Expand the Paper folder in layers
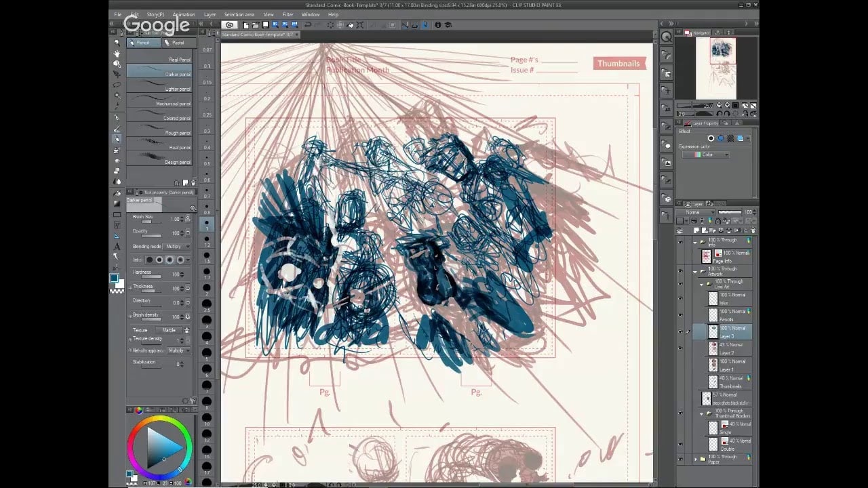The width and height of the screenshot is (868, 488). coord(695,459)
